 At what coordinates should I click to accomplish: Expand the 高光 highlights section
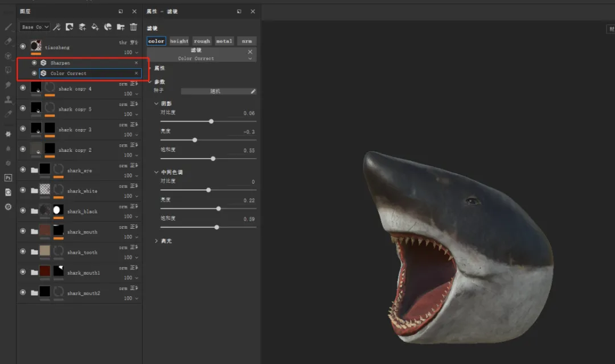point(157,241)
